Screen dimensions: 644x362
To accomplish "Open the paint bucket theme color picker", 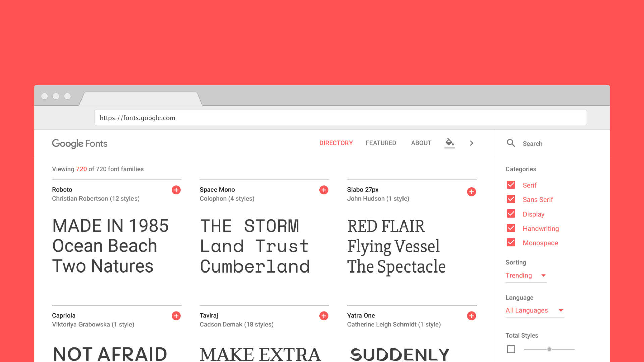I will pos(450,143).
